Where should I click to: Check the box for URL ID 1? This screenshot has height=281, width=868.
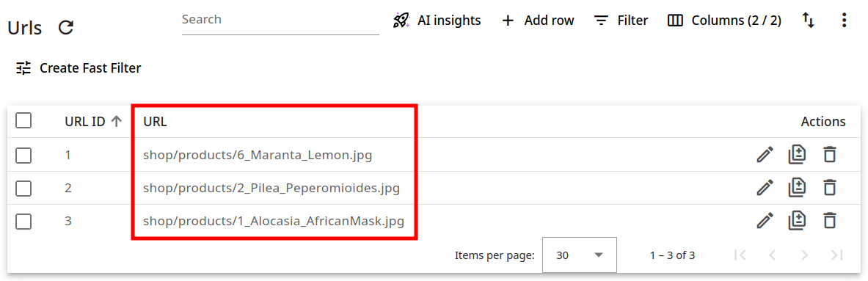point(23,156)
